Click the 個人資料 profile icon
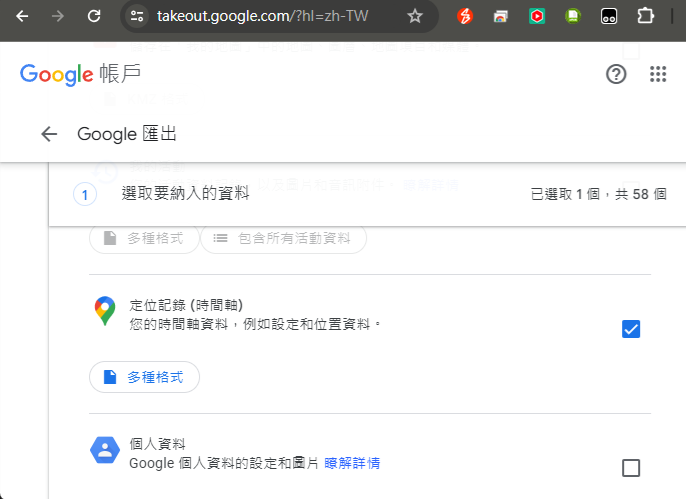Image resolution: width=686 pixels, height=499 pixels. coord(105,450)
